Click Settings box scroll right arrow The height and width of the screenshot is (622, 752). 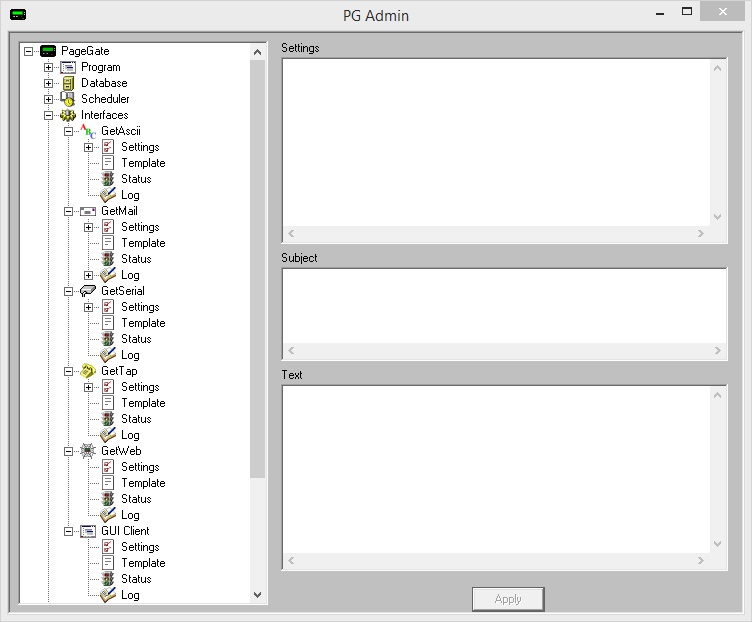click(x=701, y=234)
